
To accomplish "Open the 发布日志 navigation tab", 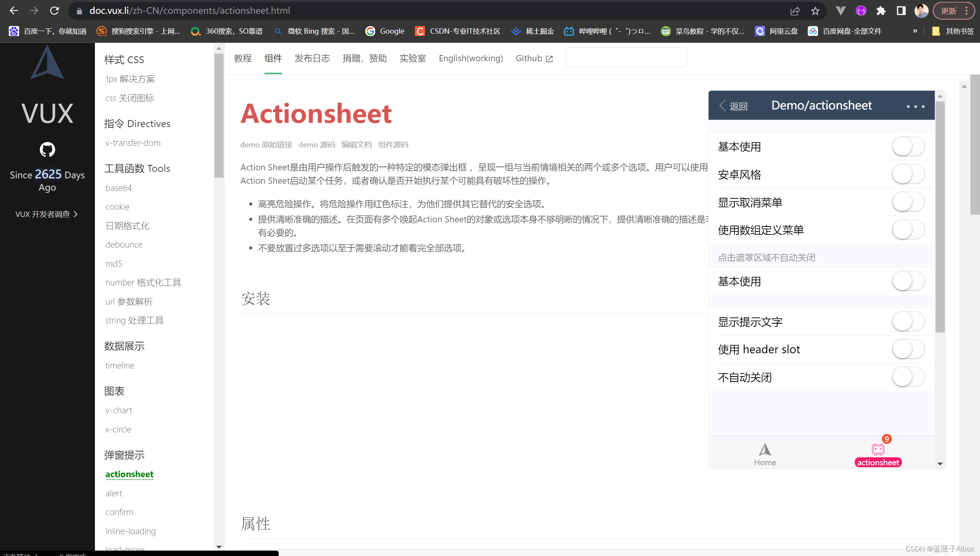I will [312, 58].
